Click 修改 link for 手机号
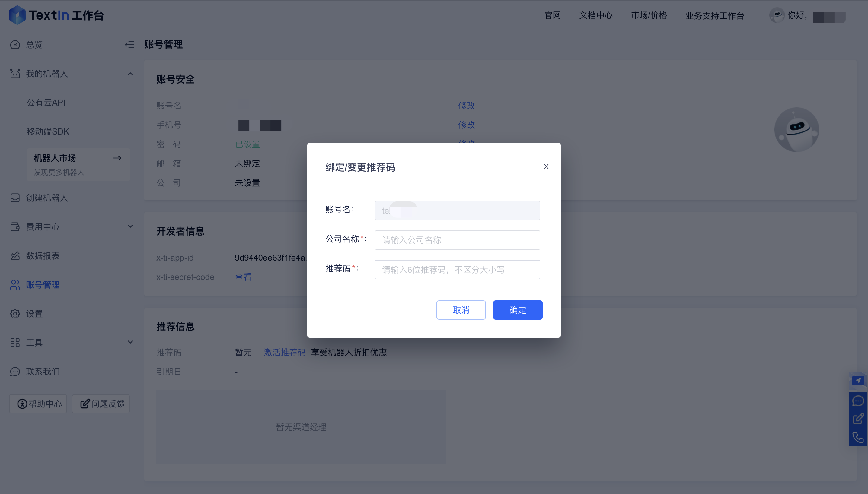 pyautogui.click(x=466, y=125)
